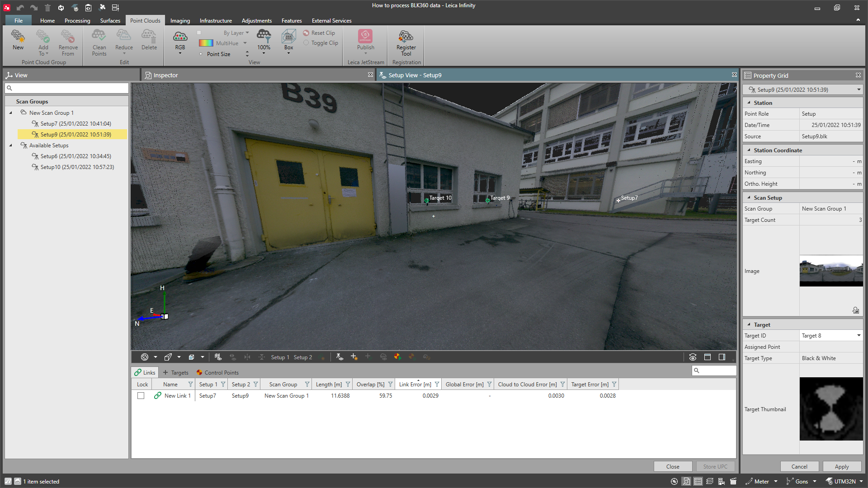868x488 pixels.
Task: Select the Toggle Clip radio option
Action: [x=306, y=43]
